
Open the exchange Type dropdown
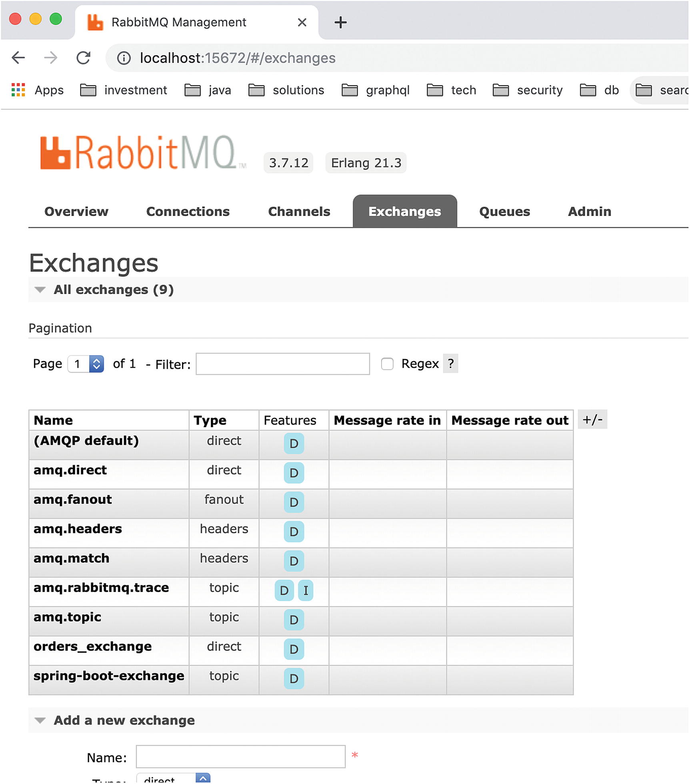(173, 778)
